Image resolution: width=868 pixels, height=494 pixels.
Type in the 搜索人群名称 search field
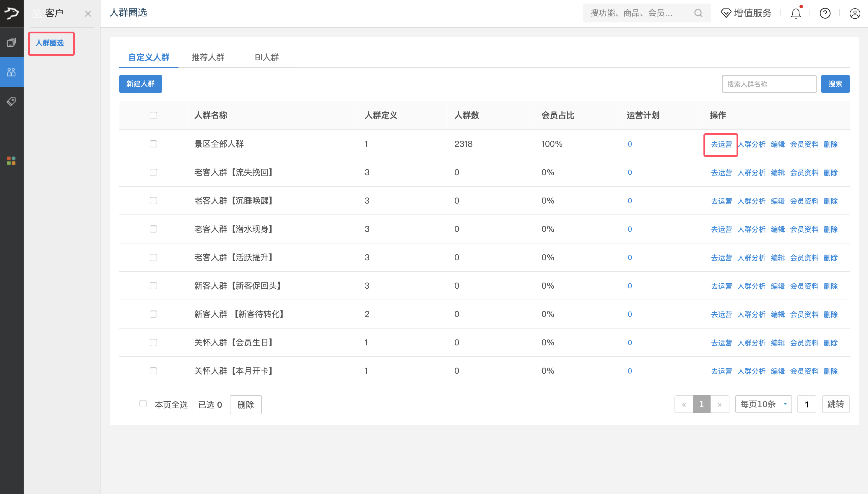[769, 83]
